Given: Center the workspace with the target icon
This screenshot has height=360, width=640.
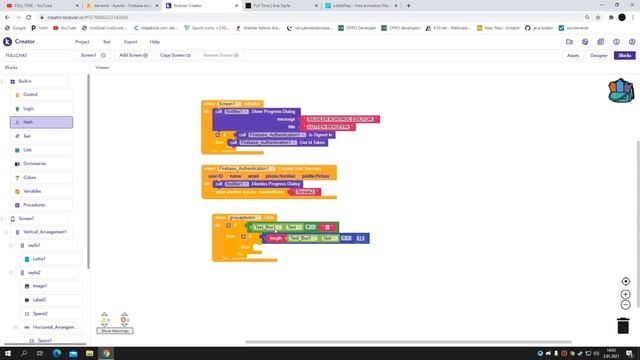Looking at the screenshot, I should (625, 281).
